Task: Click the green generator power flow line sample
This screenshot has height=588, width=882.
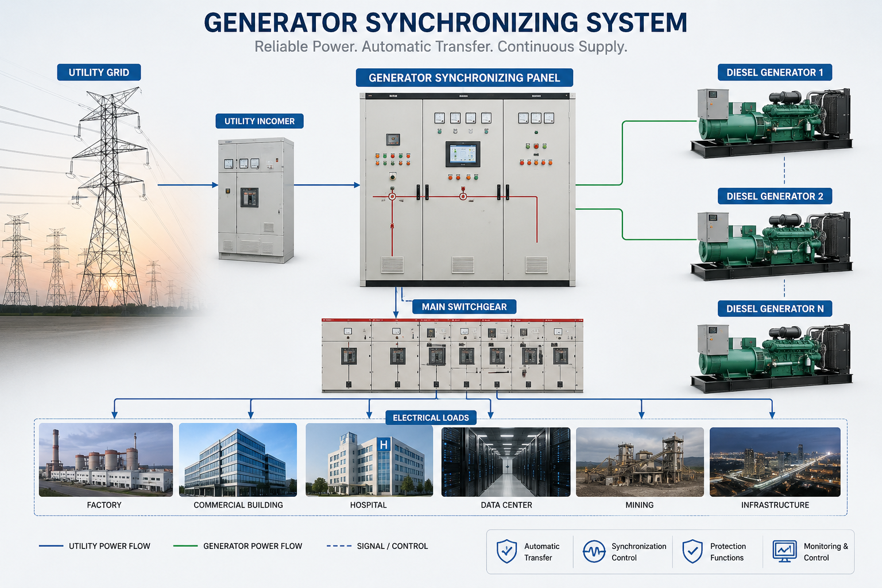Action: (x=185, y=546)
